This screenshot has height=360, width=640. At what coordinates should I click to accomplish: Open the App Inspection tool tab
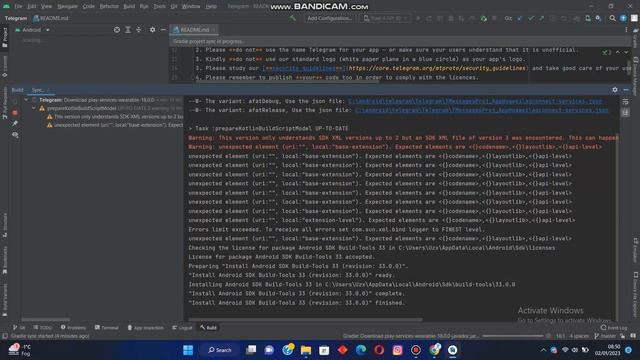click(x=146, y=327)
